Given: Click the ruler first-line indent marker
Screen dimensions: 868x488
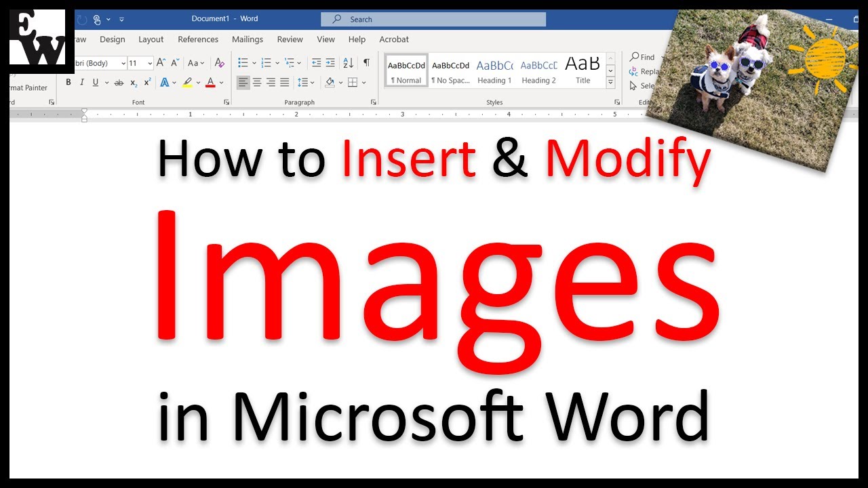Looking at the screenshot, I should click(x=84, y=111).
